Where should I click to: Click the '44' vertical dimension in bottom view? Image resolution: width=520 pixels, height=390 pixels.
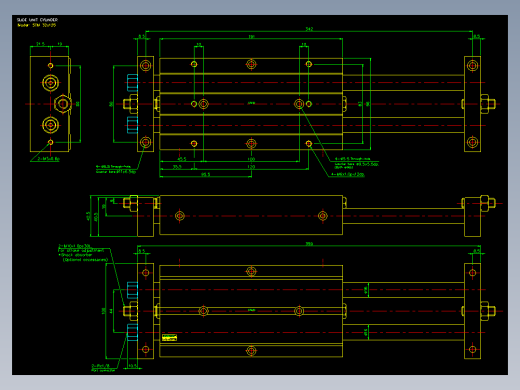[111, 311]
